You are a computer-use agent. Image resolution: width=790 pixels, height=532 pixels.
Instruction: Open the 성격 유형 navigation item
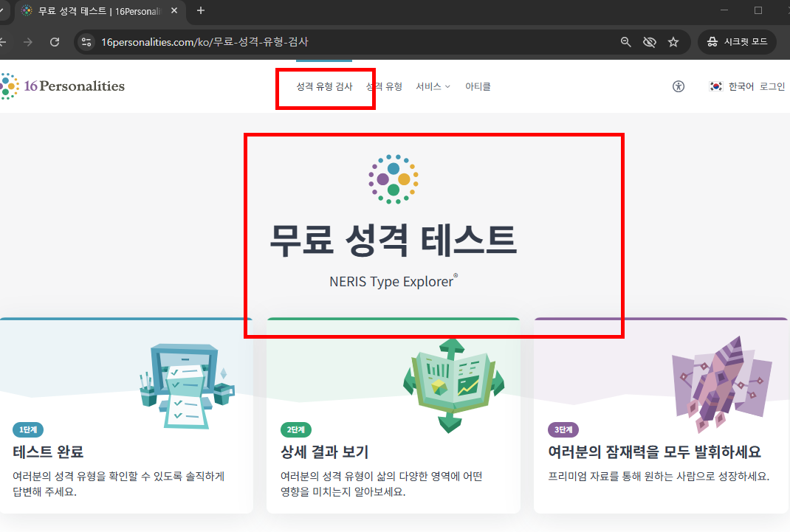(x=385, y=86)
